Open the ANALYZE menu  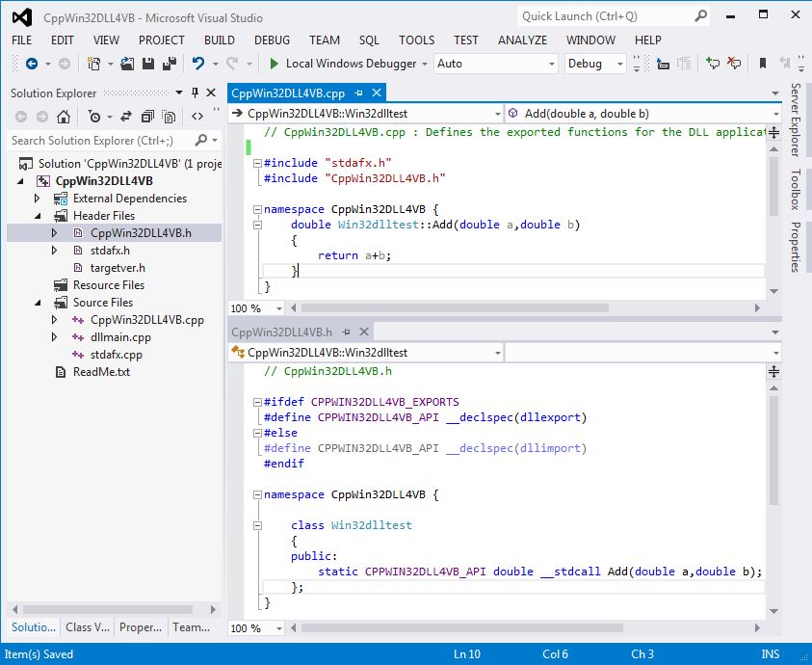[522, 40]
